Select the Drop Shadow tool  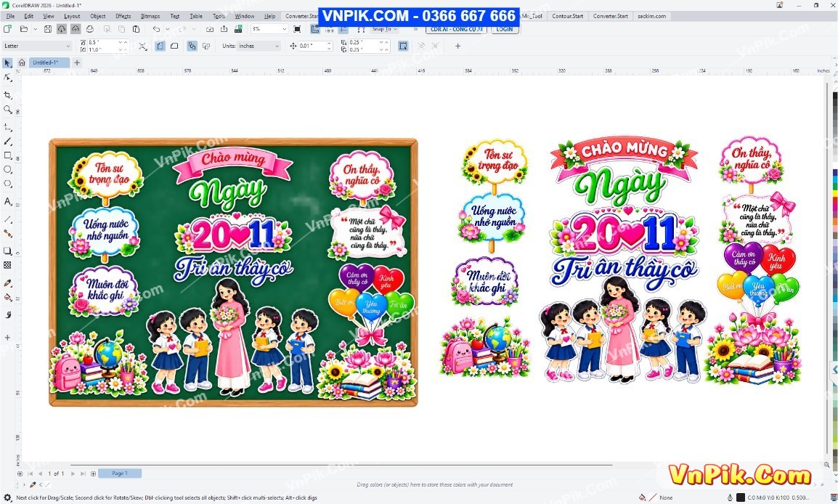point(7,251)
